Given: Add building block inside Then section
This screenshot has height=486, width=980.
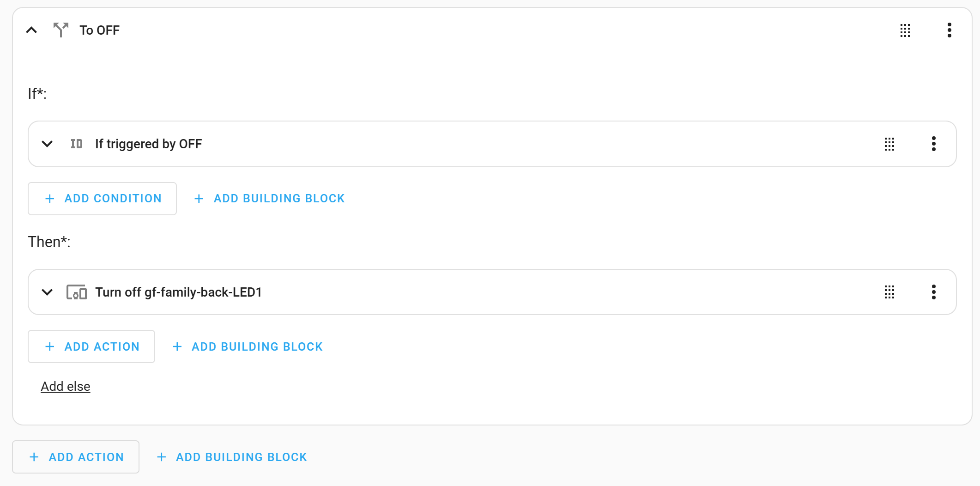Looking at the screenshot, I should [248, 347].
